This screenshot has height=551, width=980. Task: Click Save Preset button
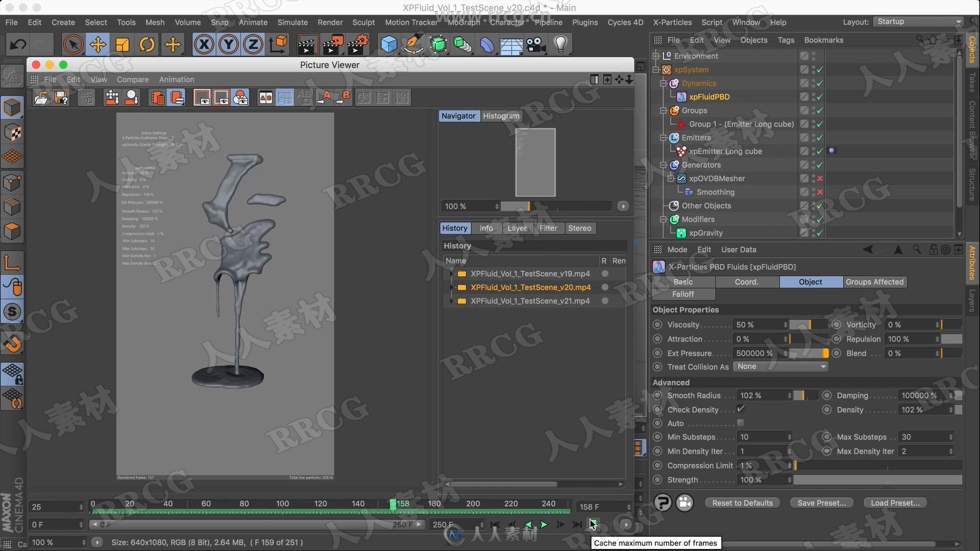click(x=821, y=503)
